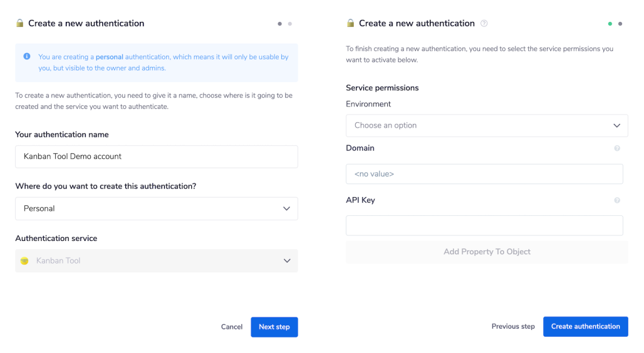Open the Environment 'Choose an option' dropdown
Image resolution: width=644 pixels, height=353 pixels.
pos(487,125)
